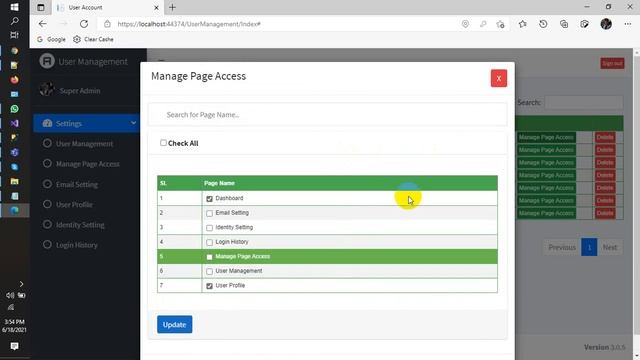Open Collections icon in toolbar
This screenshot has width=640, height=360.
pos(564,24)
